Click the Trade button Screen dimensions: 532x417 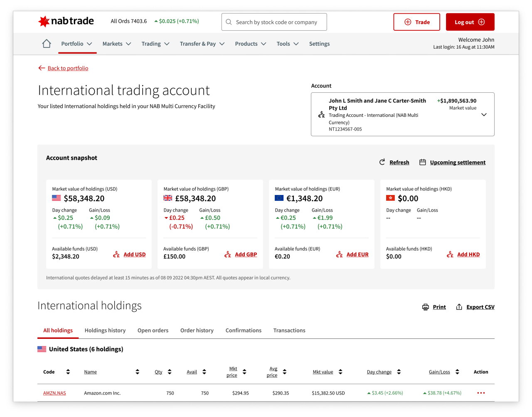pyautogui.click(x=416, y=22)
